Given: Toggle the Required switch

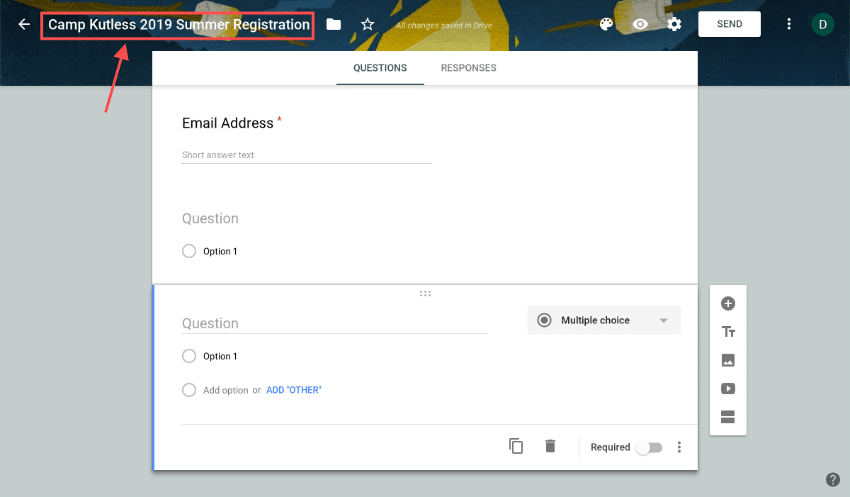Looking at the screenshot, I should point(649,448).
